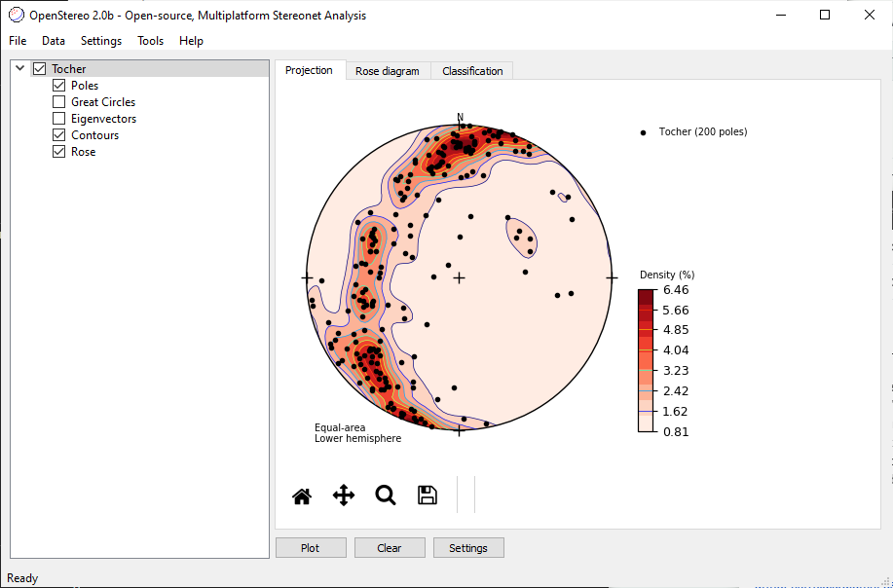Click the 'Equal-area' projection label
Image resolution: width=893 pixels, height=588 pixels.
point(340,427)
